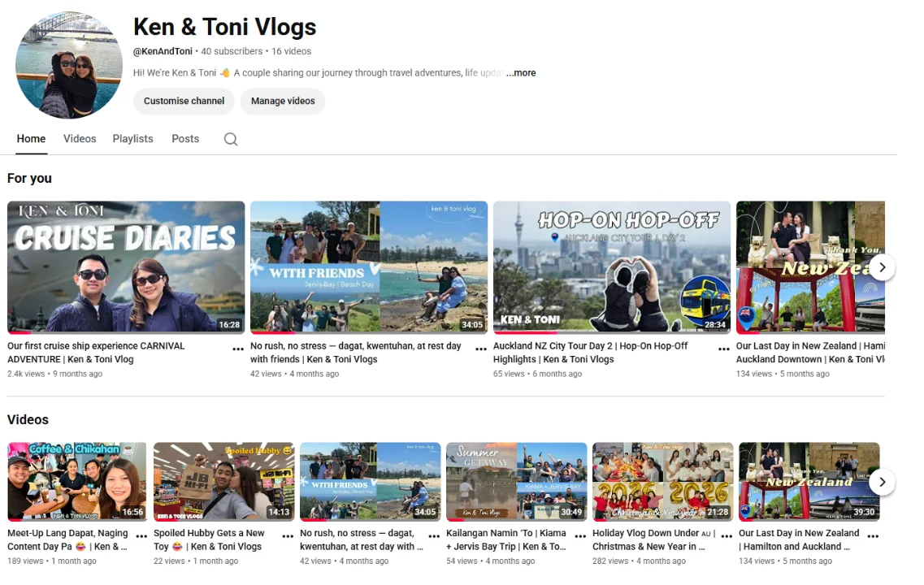The width and height of the screenshot is (924, 585).
Task: Open Videos row 'No rush, no stress' title
Action: (362, 539)
